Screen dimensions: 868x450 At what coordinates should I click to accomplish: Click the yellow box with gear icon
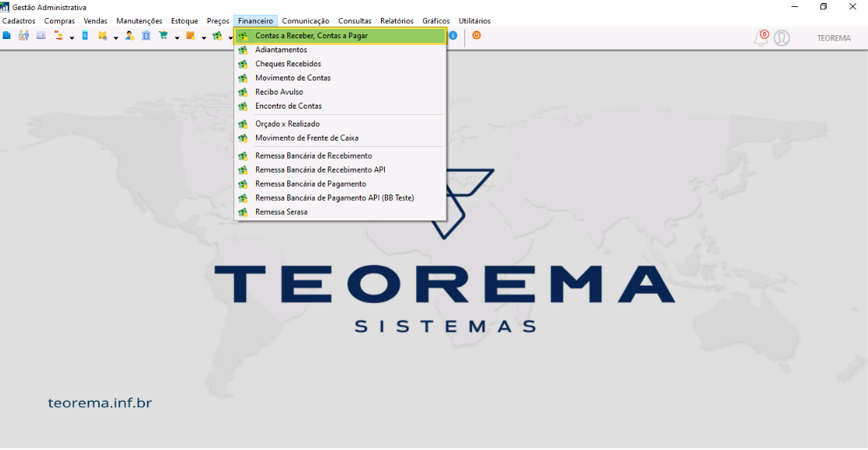[102, 36]
